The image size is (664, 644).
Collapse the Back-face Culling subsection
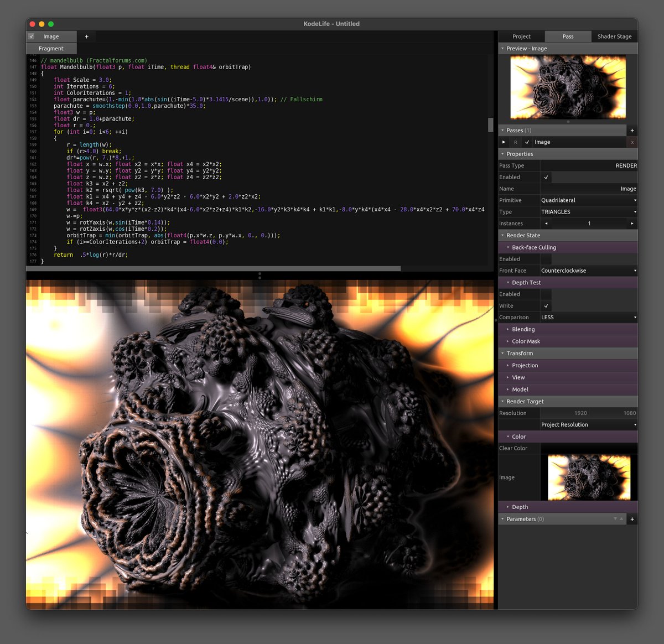point(508,247)
